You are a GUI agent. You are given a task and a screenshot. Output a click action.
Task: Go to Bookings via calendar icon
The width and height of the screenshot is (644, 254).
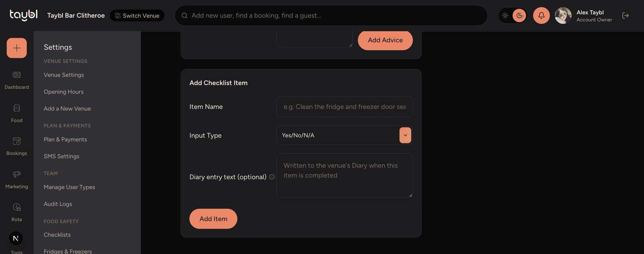pos(16,141)
